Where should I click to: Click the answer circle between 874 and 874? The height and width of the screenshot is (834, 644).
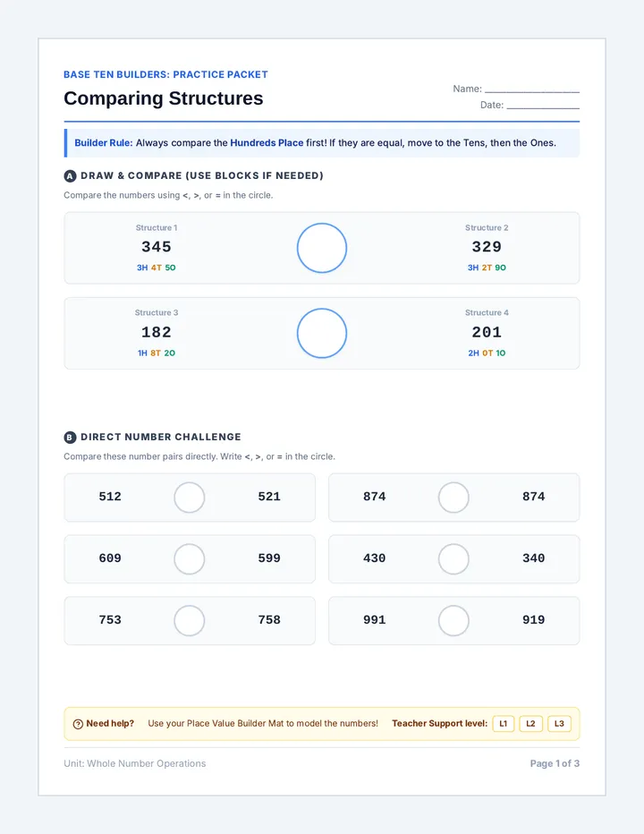[x=453, y=498]
